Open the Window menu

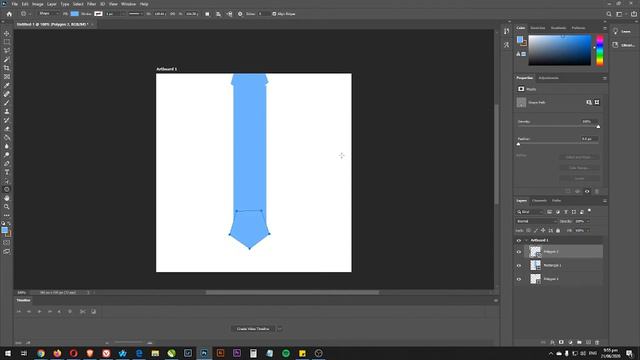coord(128,4)
